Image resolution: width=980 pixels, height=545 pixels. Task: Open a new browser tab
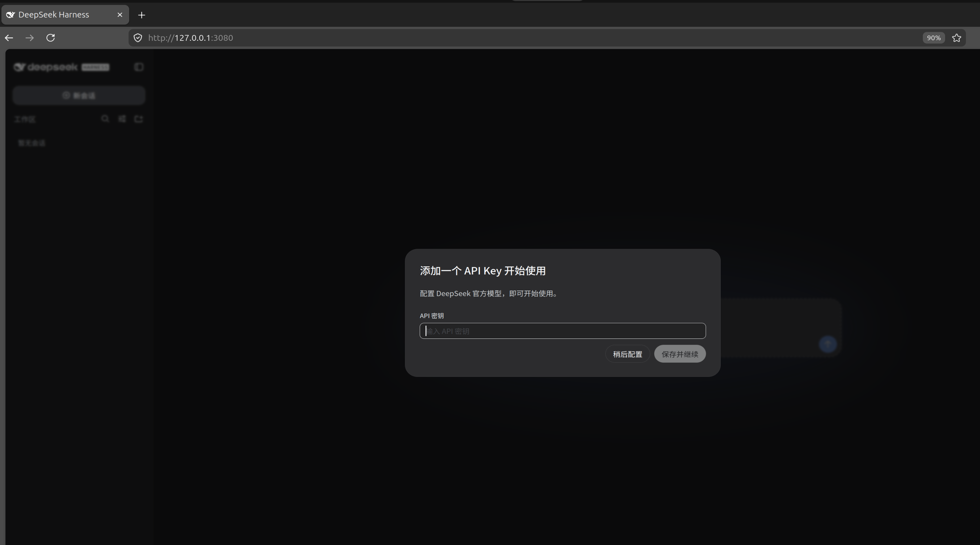pyautogui.click(x=142, y=15)
